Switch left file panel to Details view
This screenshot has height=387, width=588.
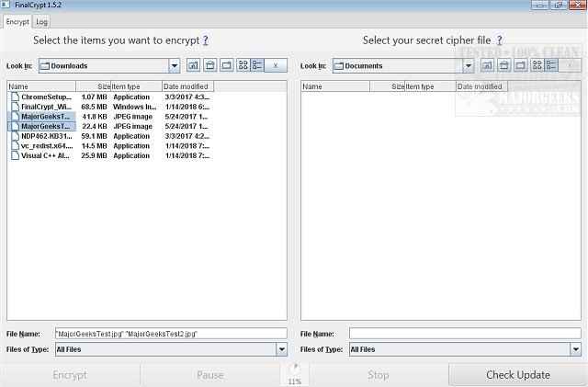pyautogui.click(x=257, y=66)
